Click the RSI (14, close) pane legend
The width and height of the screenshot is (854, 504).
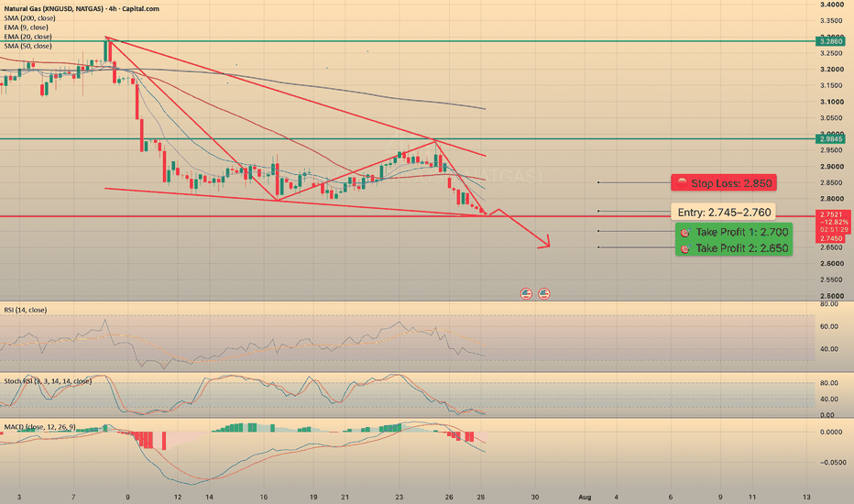click(x=26, y=310)
